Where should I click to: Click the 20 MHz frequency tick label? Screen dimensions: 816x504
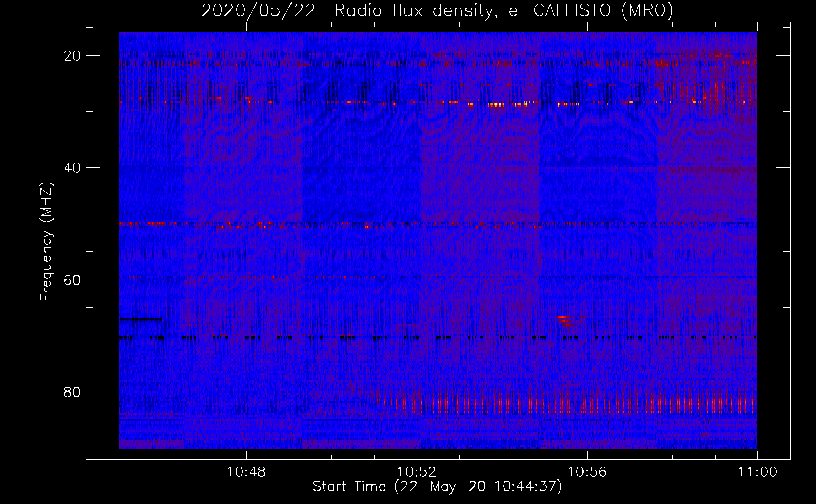[72, 56]
